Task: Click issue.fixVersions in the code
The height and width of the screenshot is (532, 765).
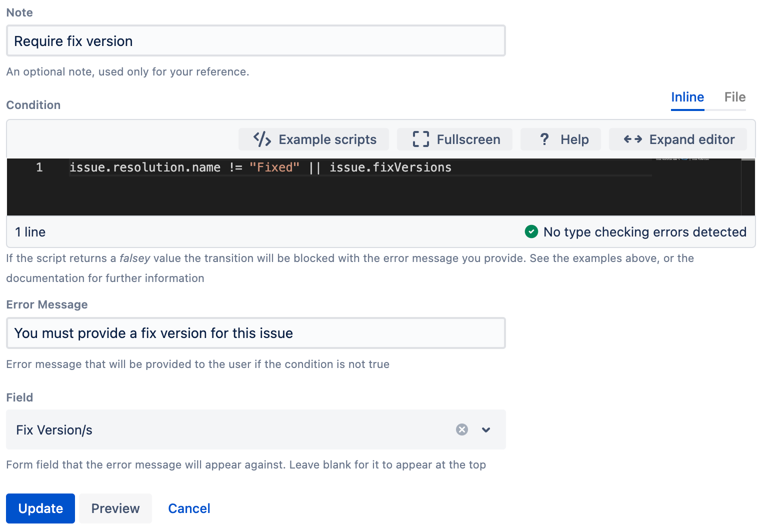Action: tap(390, 167)
